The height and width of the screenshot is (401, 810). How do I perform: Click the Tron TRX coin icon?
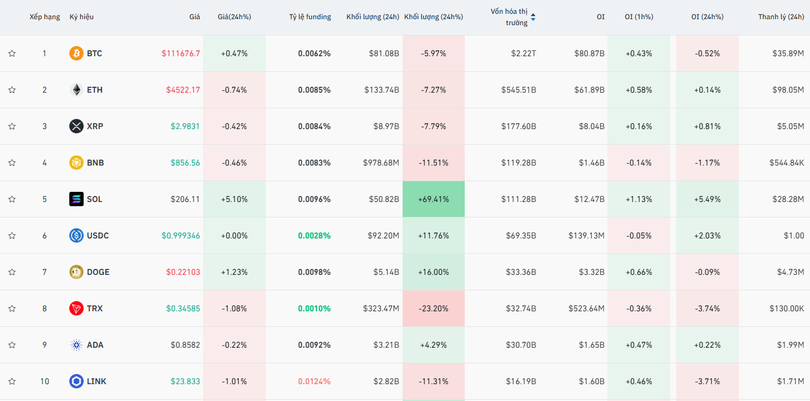pos(76,309)
